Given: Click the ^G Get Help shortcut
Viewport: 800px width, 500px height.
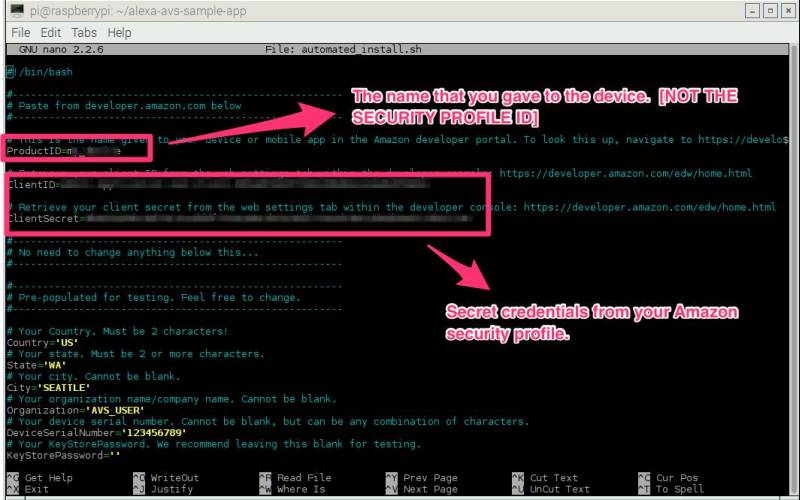Looking at the screenshot, I should point(40,478).
